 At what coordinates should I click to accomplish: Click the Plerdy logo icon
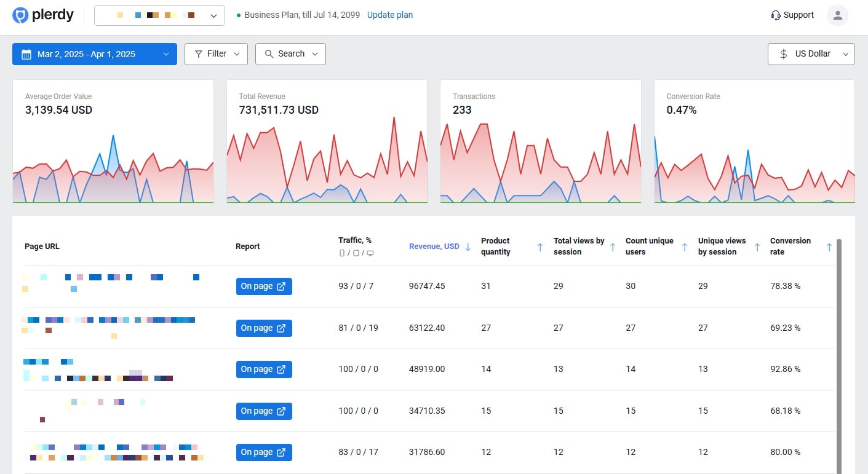coord(21,15)
